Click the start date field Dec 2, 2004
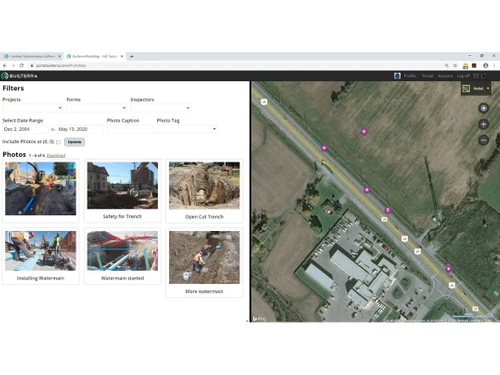This screenshot has height=375, width=500. click(26, 129)
